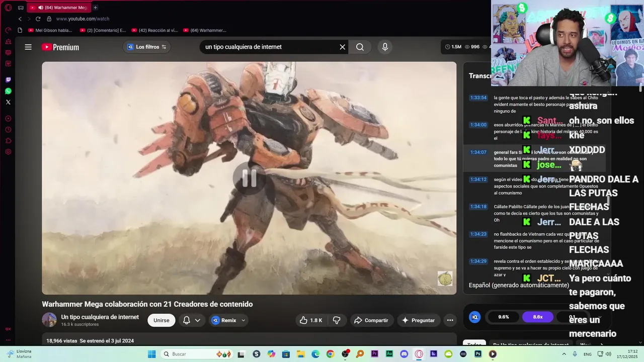Click the channel watermark in video corner

tap(445, 279)
